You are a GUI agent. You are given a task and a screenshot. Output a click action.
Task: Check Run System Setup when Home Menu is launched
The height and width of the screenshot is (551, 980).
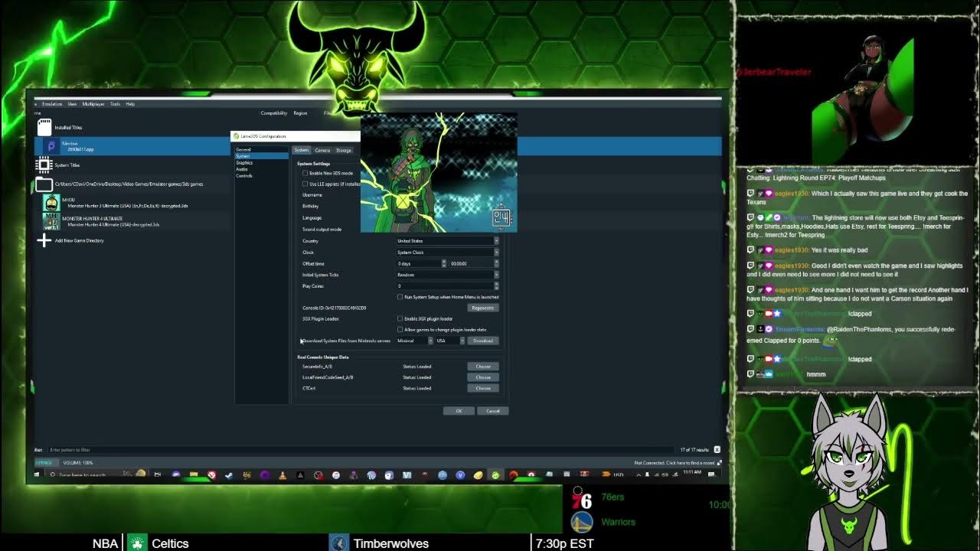click(x=400, y=297)
